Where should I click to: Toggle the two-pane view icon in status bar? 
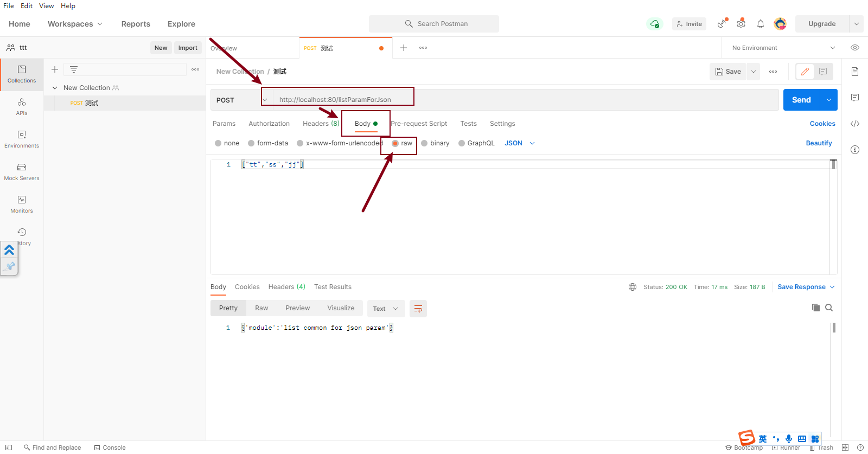[845, 447]
